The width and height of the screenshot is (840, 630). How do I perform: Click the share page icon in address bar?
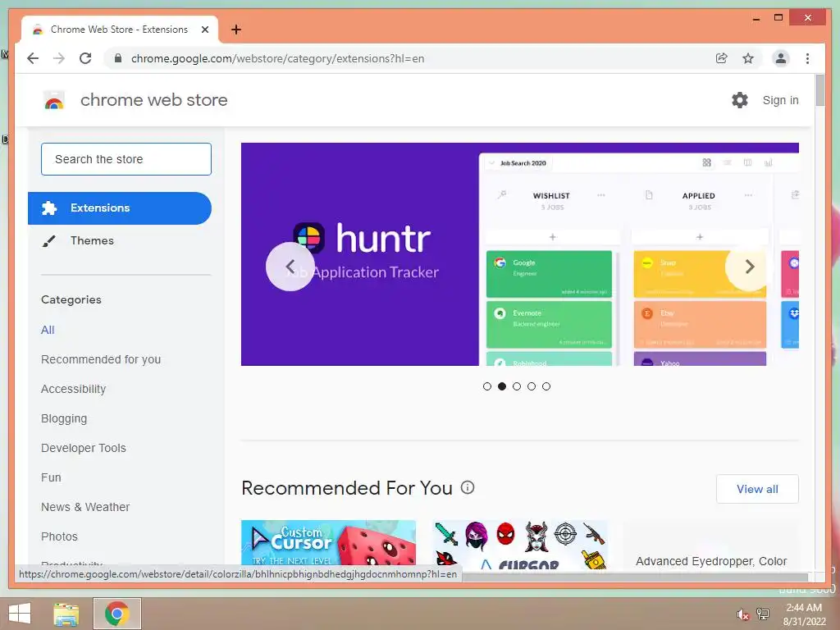pos(722,58)
